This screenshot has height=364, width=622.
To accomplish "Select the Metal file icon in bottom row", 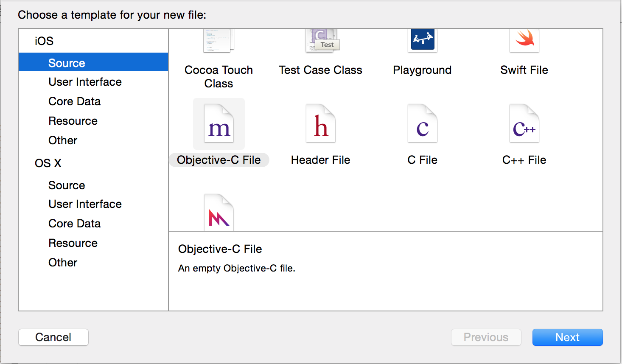I will tap(219, 213).
